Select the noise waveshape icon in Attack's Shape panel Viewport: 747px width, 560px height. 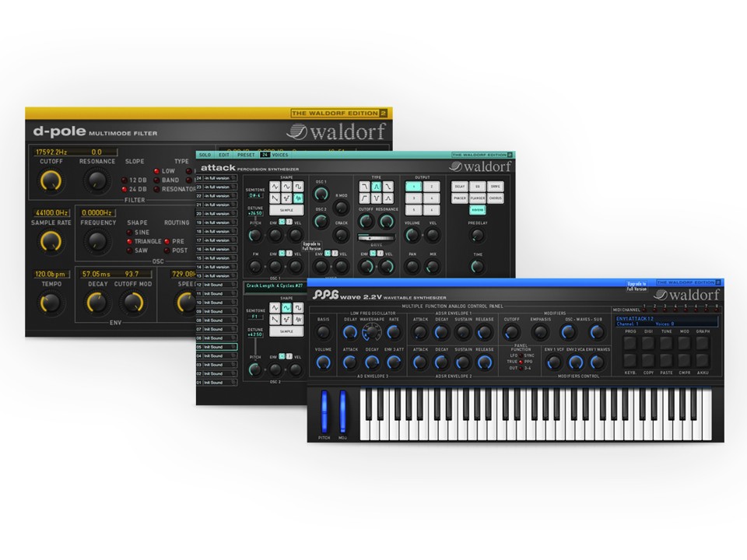[298, 196]
